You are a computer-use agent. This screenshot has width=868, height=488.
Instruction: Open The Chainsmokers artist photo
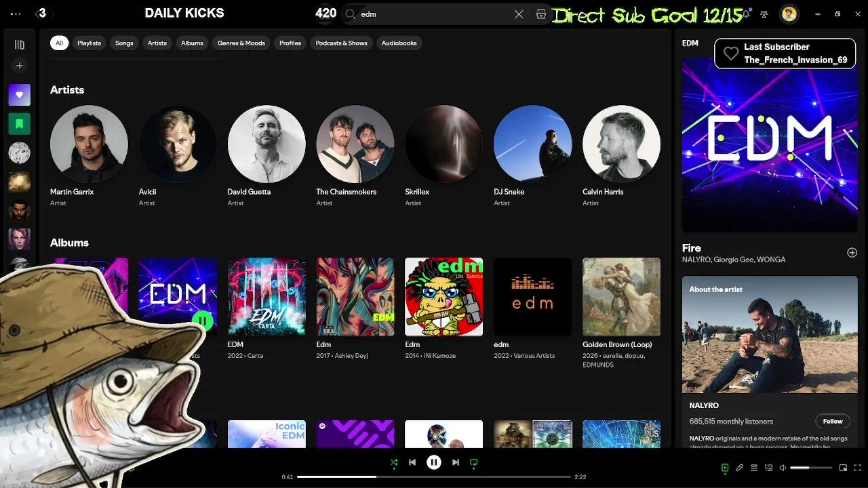pos(355,144)
